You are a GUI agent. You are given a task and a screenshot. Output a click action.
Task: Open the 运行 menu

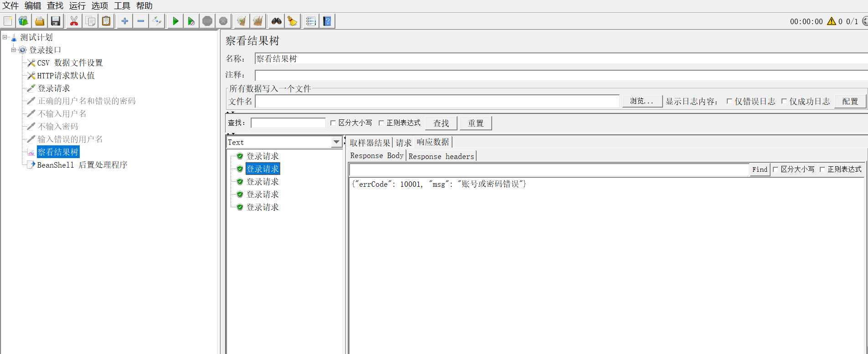(77, 6)
